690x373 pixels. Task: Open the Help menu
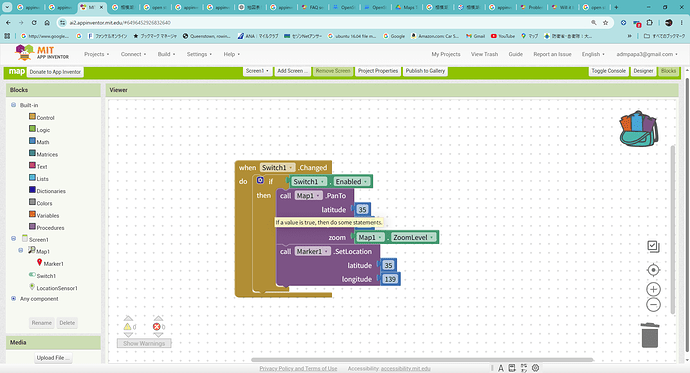pos(231,54)
